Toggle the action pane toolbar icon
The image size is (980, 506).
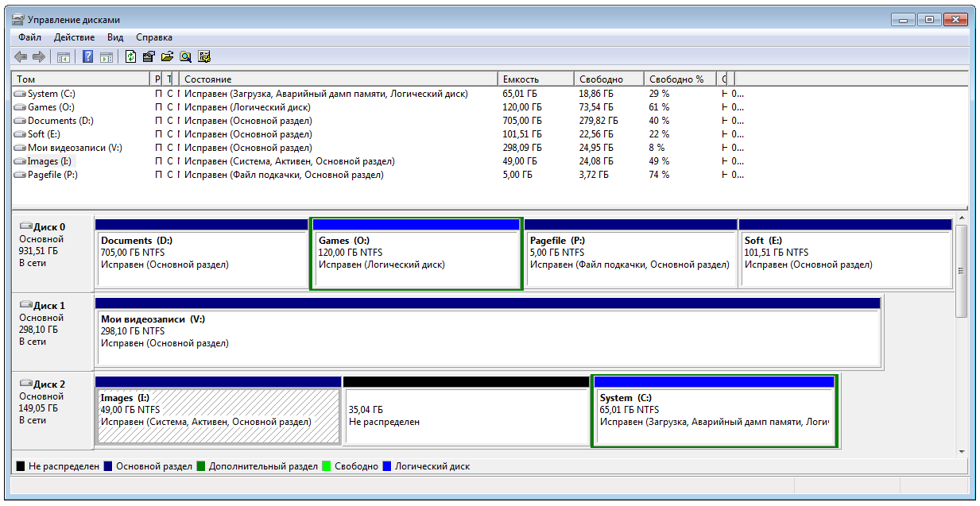[106, 56]
